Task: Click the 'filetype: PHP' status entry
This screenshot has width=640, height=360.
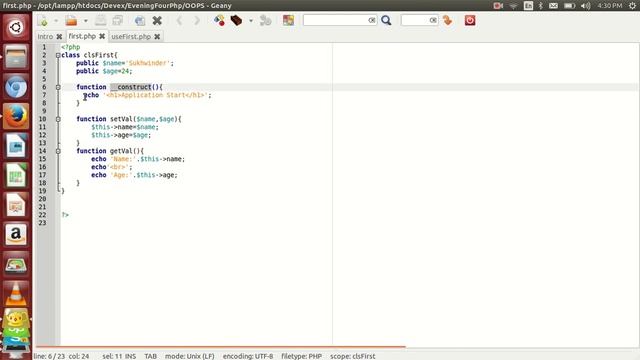Action: tap(301, 356)
